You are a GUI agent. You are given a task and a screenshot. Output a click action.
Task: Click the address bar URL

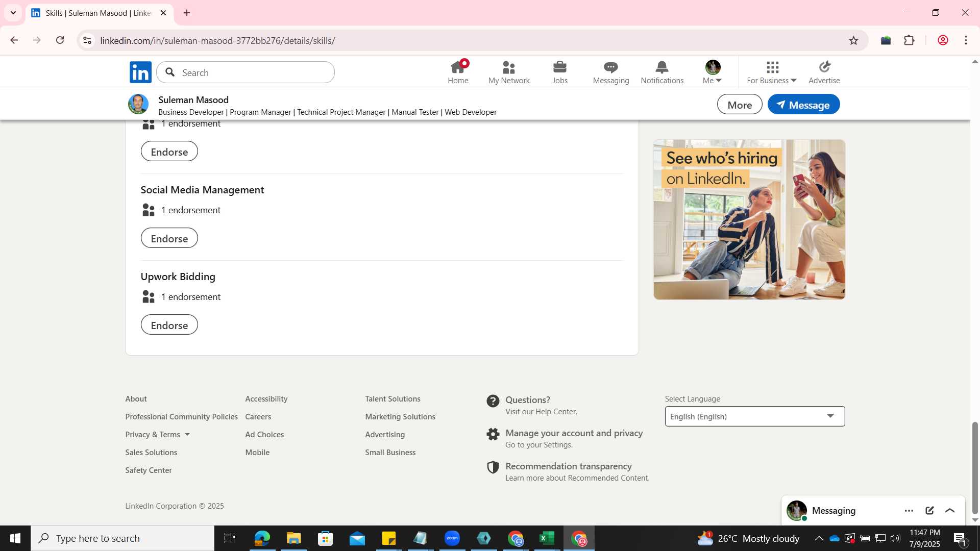[x=217, y=40]
